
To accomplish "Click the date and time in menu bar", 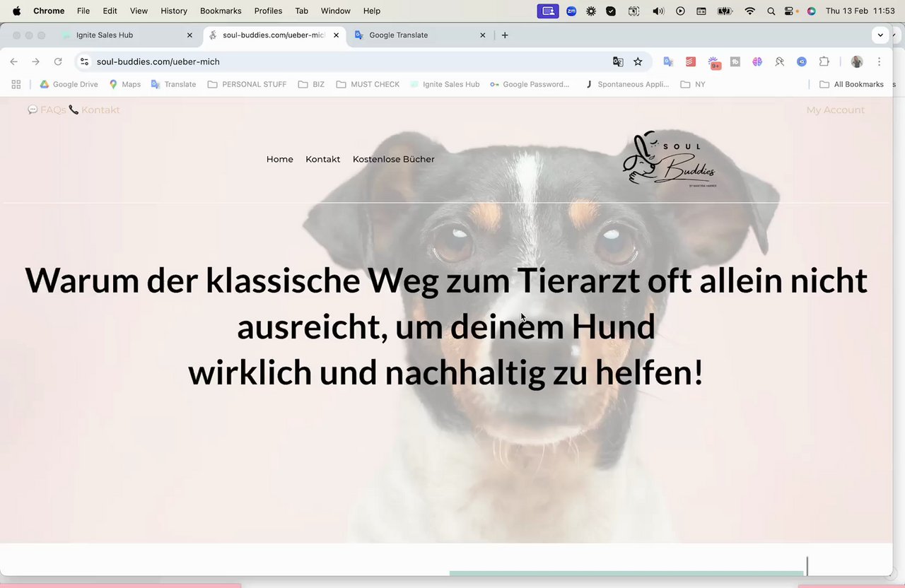I will point(860,11).
